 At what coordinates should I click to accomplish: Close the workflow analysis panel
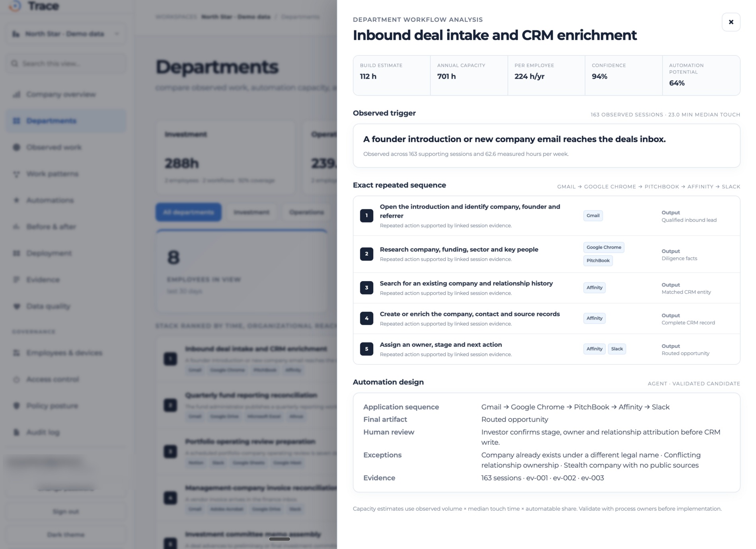[x=731, y=22]
